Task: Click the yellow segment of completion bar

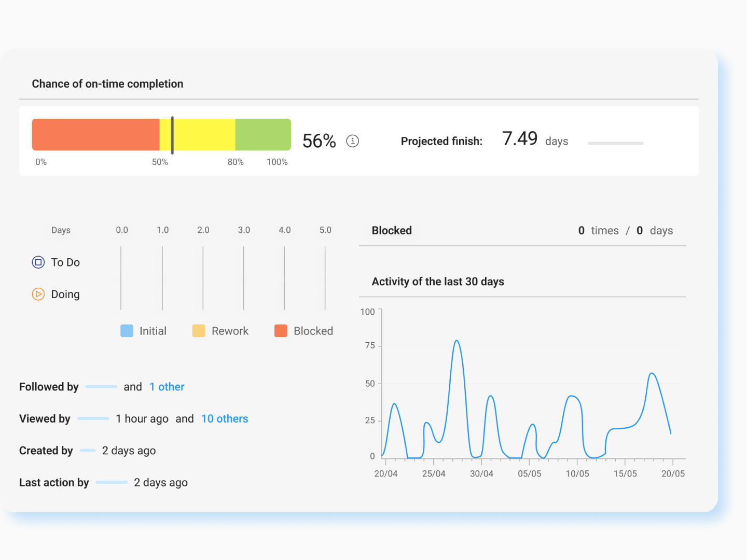Action: point(204,135)
